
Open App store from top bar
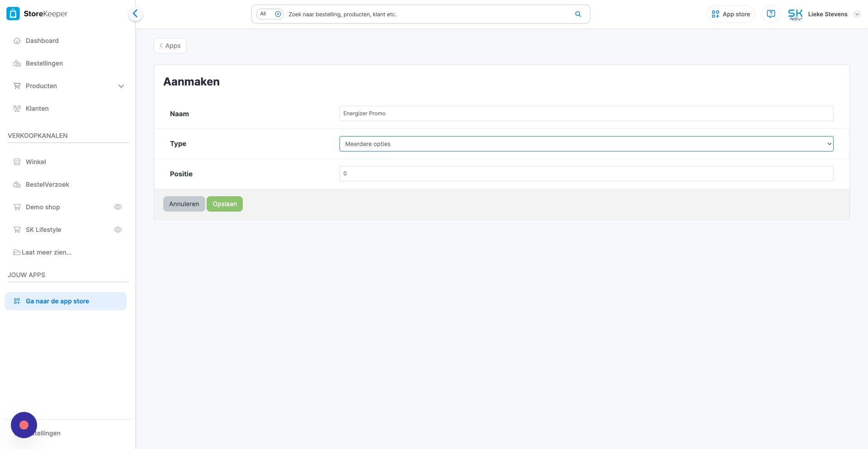[x=731, y=14]
